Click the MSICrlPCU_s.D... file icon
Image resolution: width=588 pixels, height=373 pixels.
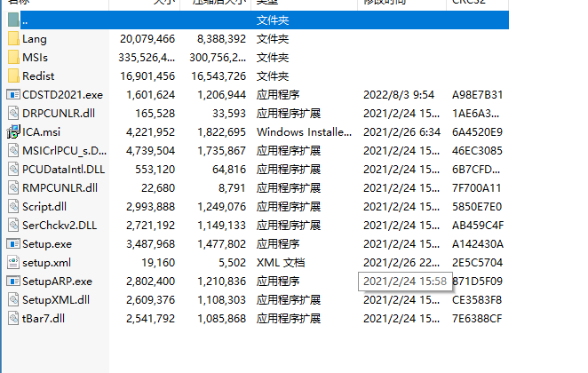click(x=13, y=151)
